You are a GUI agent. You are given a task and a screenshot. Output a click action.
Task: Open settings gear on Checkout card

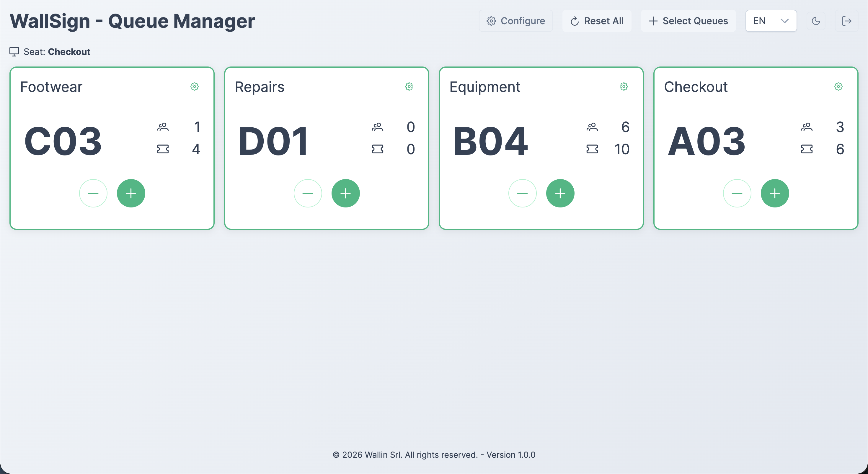tap(838, 87)
